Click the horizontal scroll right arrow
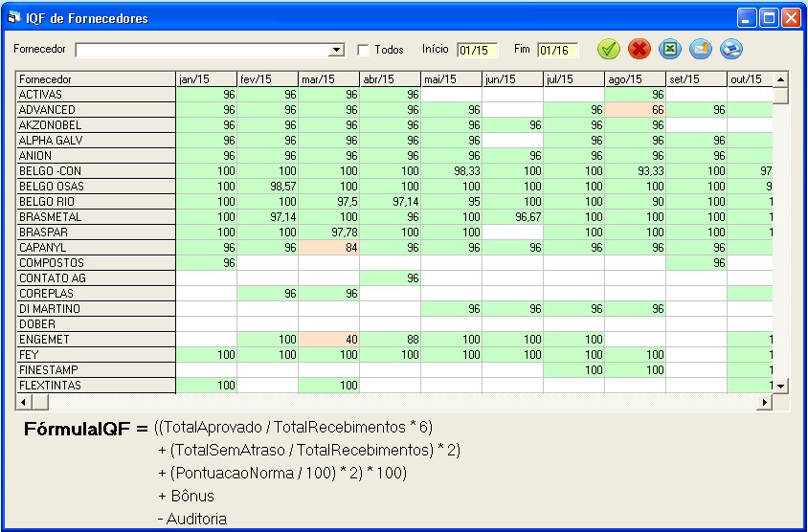808x532 pixels. (x=764, y=402)
